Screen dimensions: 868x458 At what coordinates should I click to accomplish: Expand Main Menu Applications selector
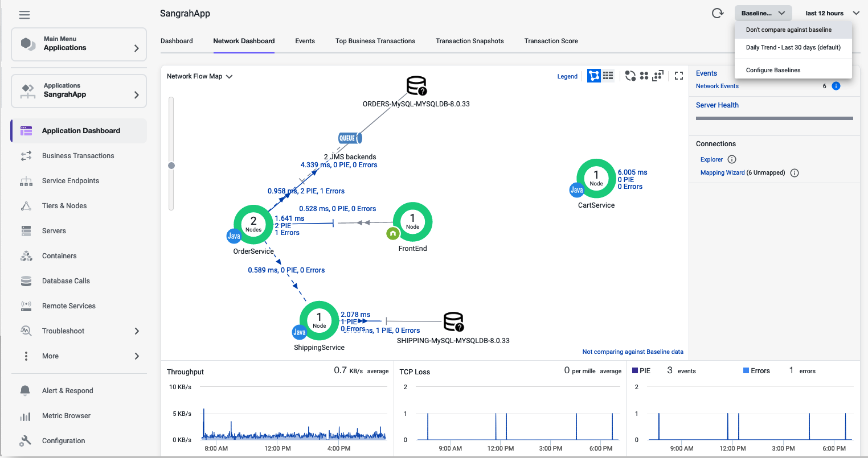click(79, 44)
